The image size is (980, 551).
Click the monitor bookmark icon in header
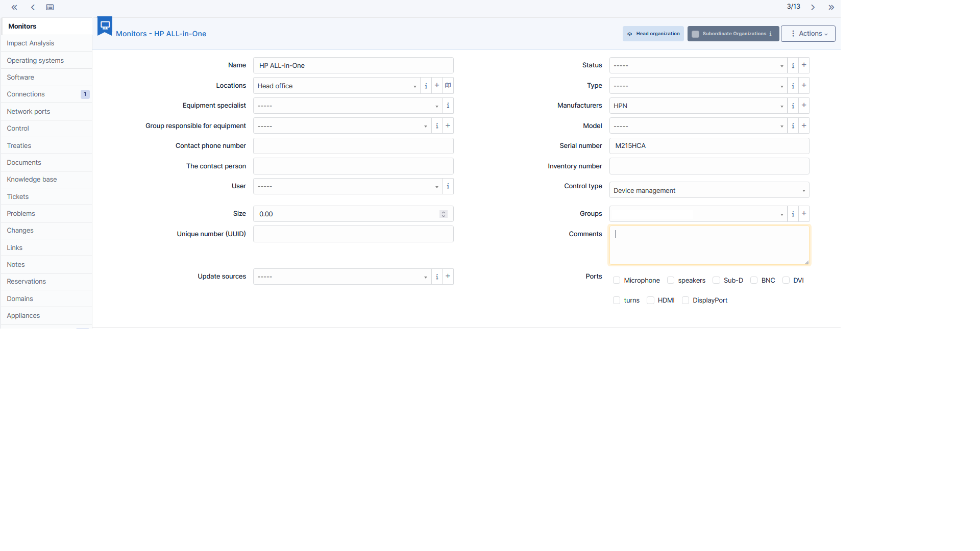105,26
